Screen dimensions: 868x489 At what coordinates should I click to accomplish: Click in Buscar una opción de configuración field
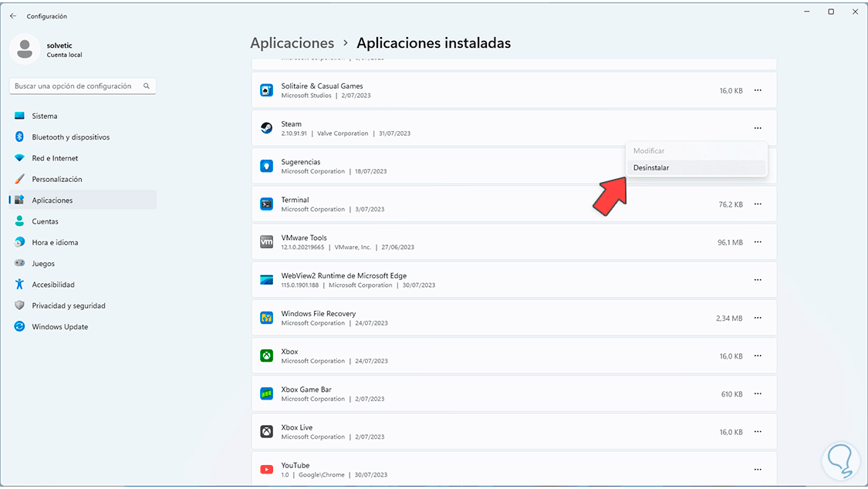[x=83, y=86]
